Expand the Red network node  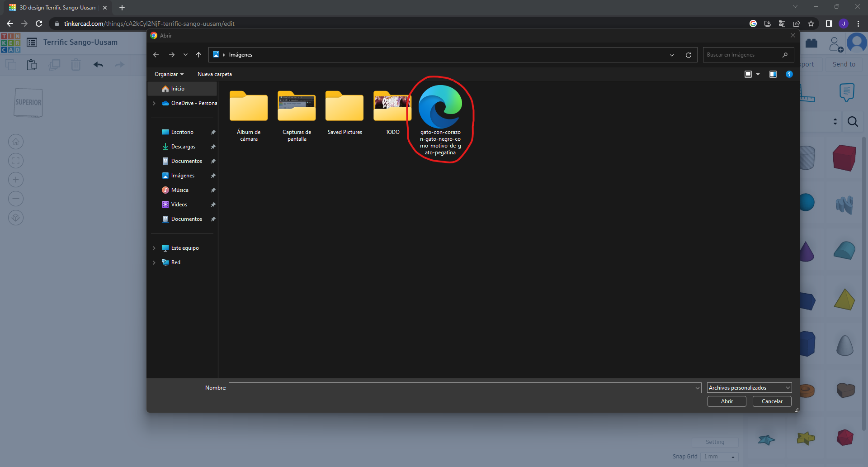(154, 262)
